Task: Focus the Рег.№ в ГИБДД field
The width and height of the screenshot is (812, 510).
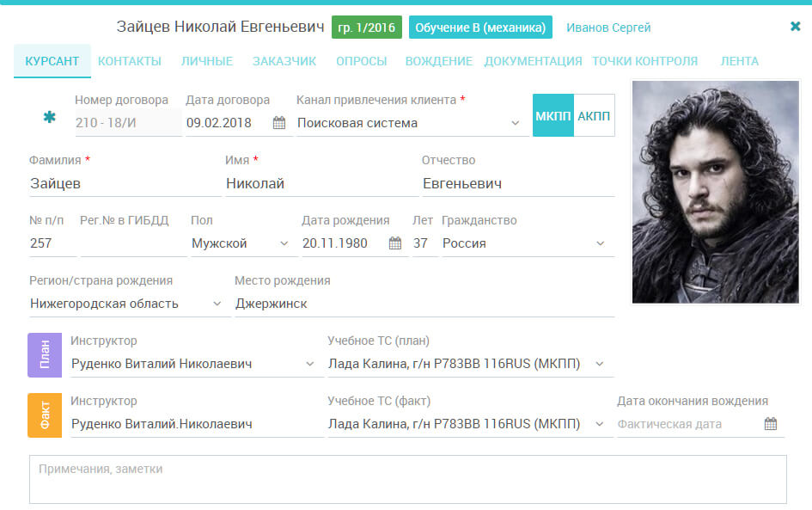Action: [133, 243]
